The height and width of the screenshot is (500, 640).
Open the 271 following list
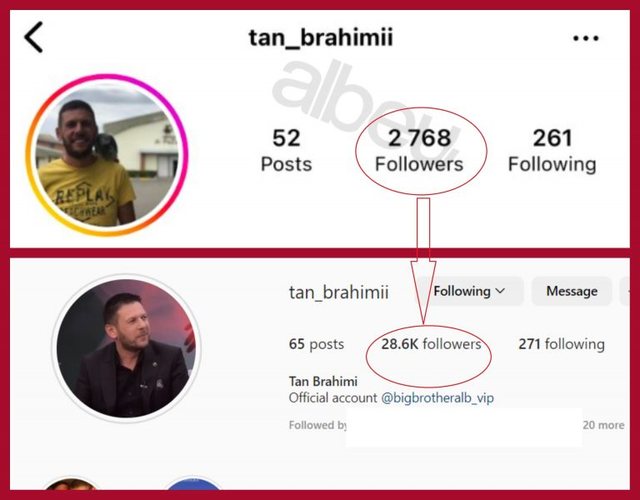[x=561, y=344]
